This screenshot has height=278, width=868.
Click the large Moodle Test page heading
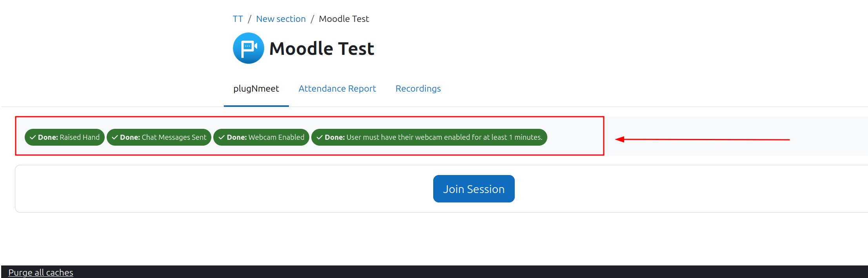(322, 49)
